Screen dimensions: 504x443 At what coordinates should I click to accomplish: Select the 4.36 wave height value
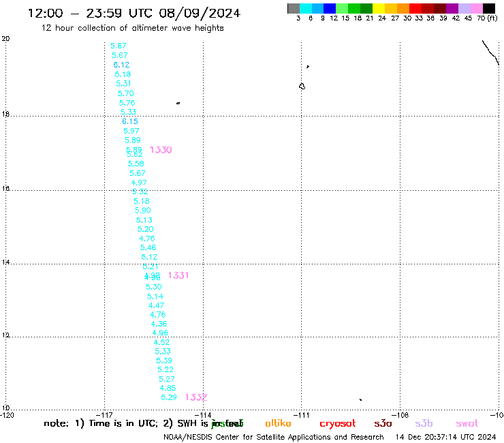[159, 324]
